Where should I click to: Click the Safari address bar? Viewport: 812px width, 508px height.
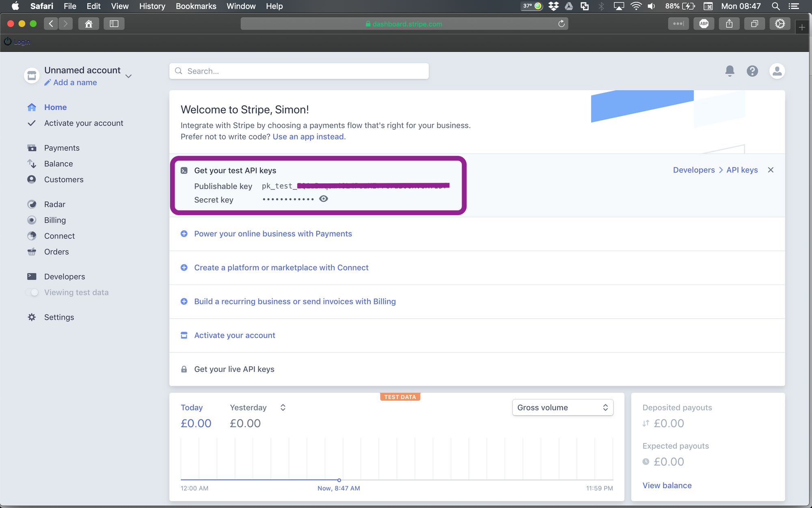[x=404, y=24]
